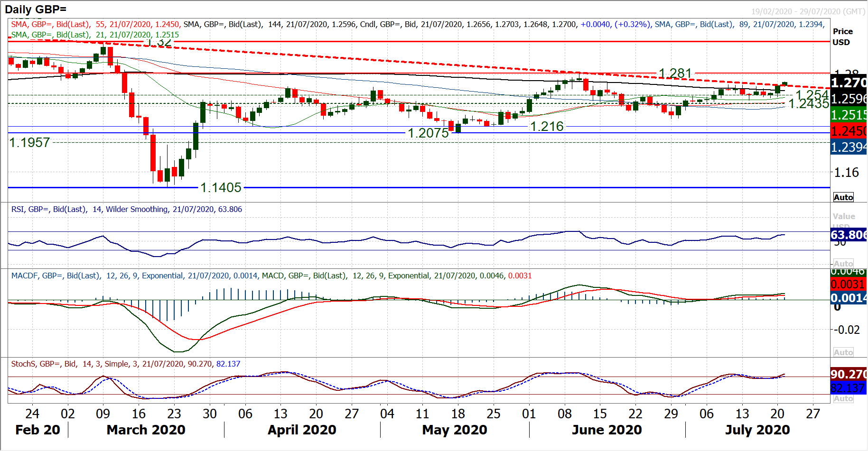Toggle Auto scaling on the MACD panel
Viewport: 868px width, 451px height.
click(x=843, y=352)
